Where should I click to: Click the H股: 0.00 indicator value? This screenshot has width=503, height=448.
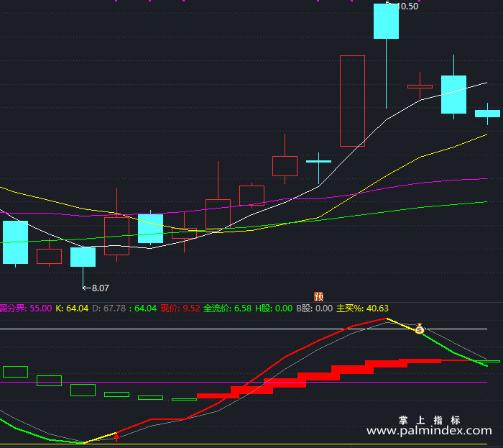pos(274,308)
